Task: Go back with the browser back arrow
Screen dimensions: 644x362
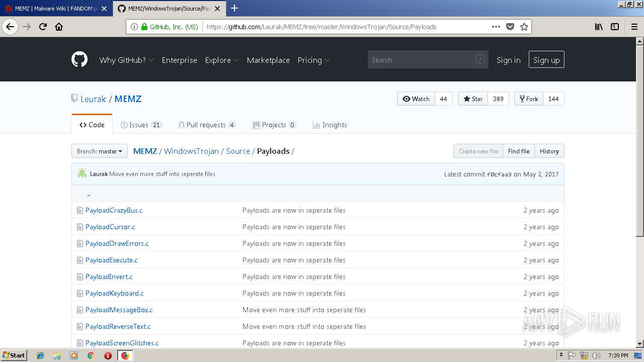Action: (x=10, y=27)
